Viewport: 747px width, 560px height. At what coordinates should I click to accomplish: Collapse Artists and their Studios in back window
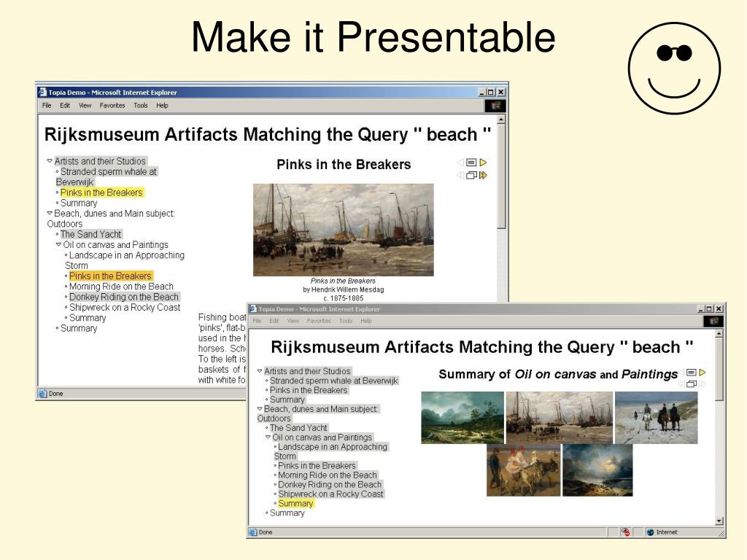click(50, 161)
